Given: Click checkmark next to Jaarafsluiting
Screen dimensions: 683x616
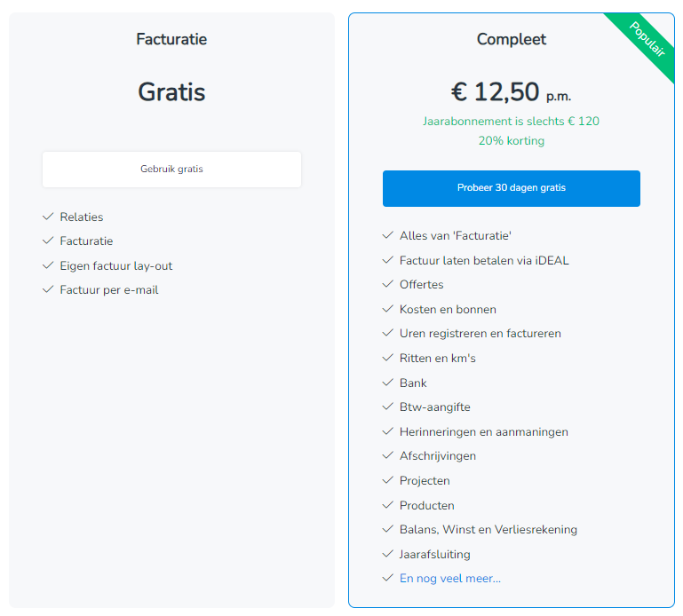Looking at the screenshot, I should click(387, 554).
